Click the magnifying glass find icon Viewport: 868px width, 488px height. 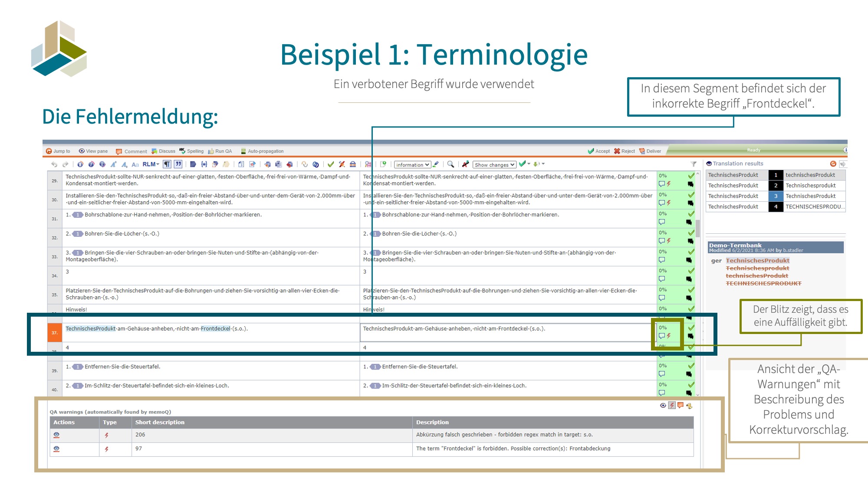450,164
